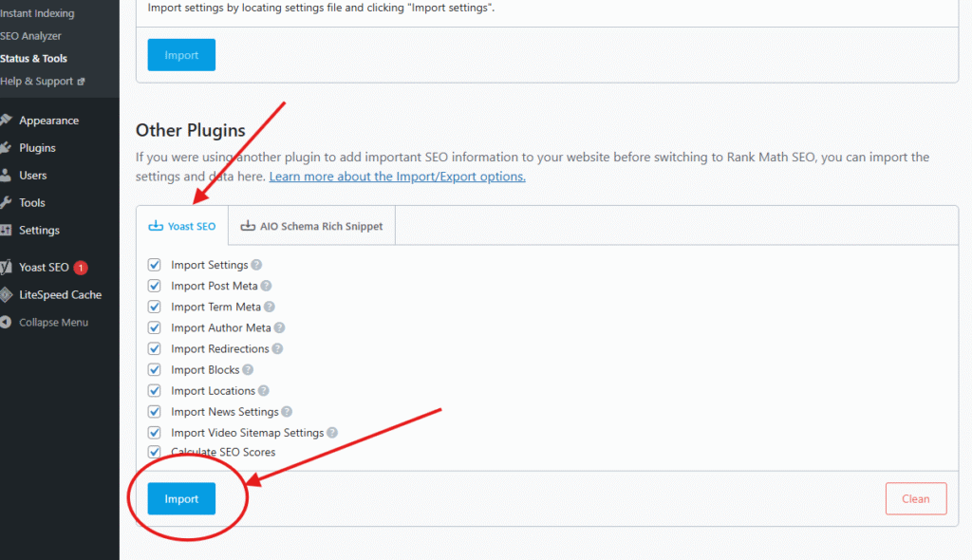Click the Import Redirections label text
This screenshot has height=560, width=972.
pyautogui.click(x=220, y=349)
